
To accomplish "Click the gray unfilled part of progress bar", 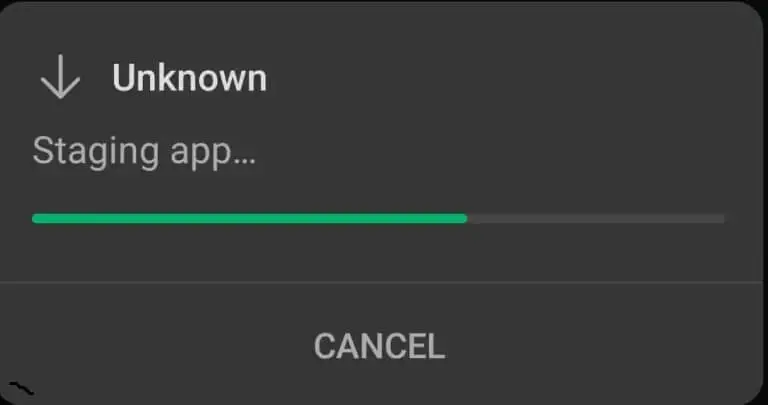I will (596, 218).
